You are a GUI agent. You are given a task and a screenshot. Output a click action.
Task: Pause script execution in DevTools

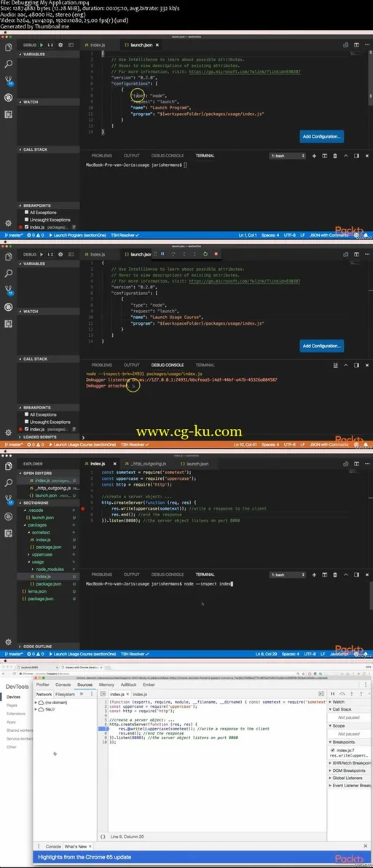pyautogui.click(x=333, y=694)
